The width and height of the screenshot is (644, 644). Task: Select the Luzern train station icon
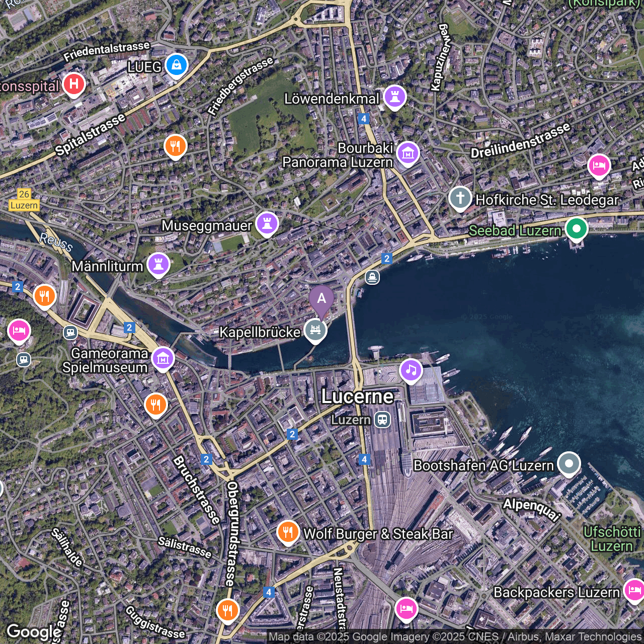[x=382, y=420]
